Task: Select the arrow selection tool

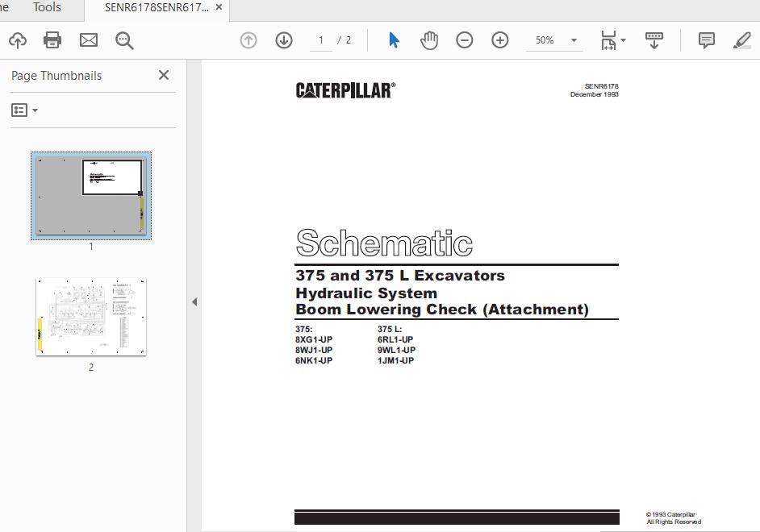Action: 394,39
